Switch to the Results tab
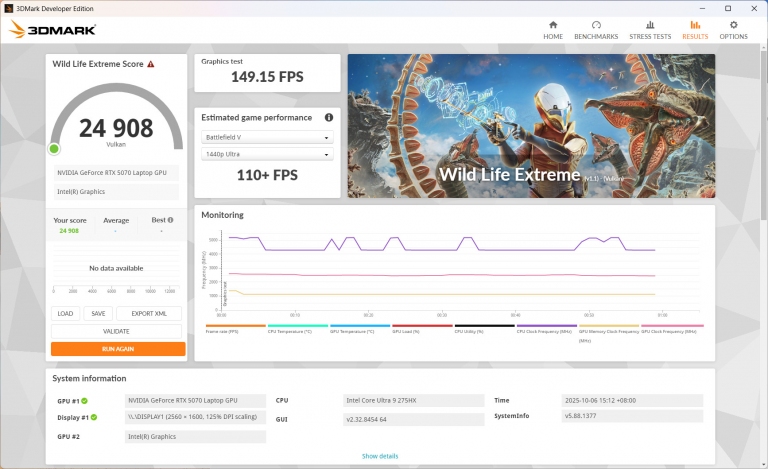This screenshot has width=768, height=469. coord(694,30)
